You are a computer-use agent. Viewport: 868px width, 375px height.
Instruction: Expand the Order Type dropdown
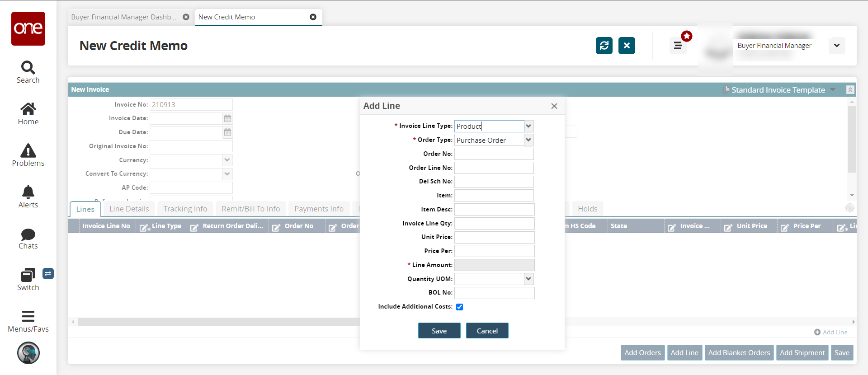[528, 140]
